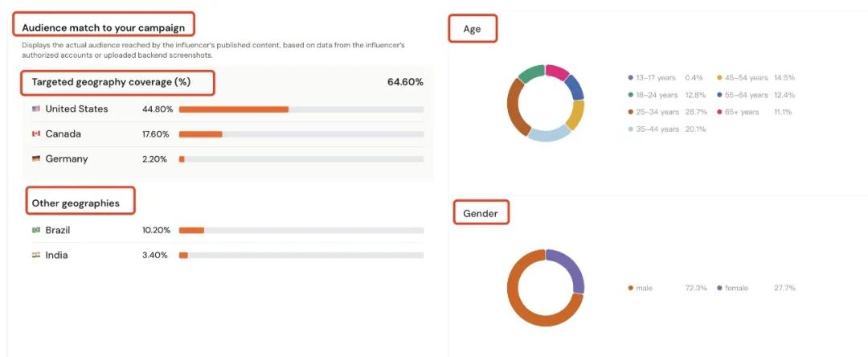
Task: Select the 45–54 years legend dot
Action: tap(721, 77)
